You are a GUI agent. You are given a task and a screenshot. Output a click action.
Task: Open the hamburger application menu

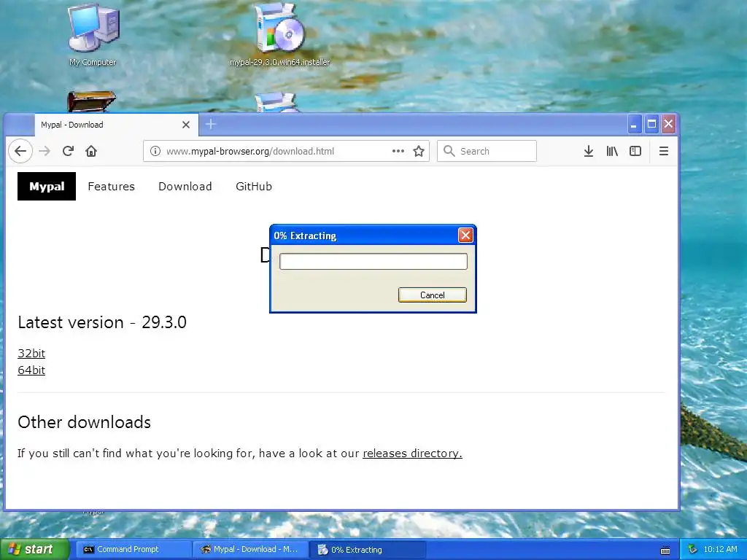tap(663, 151)
